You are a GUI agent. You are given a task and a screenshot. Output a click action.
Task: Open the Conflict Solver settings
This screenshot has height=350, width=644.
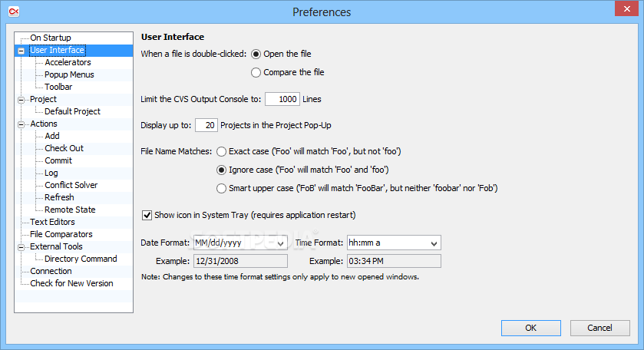tap(71, 185)
